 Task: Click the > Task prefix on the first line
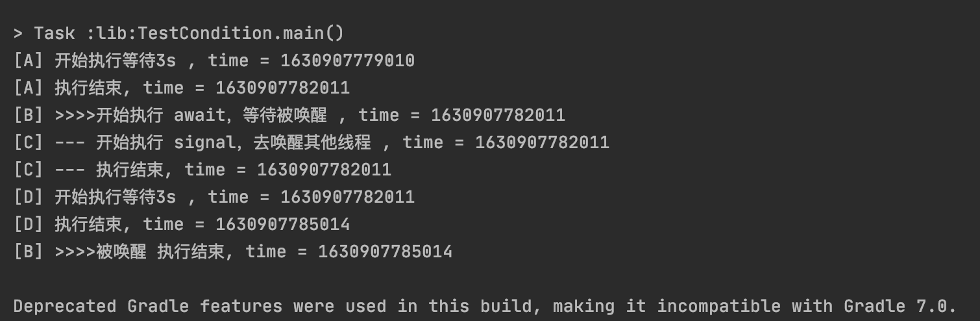tap(43, 33)
